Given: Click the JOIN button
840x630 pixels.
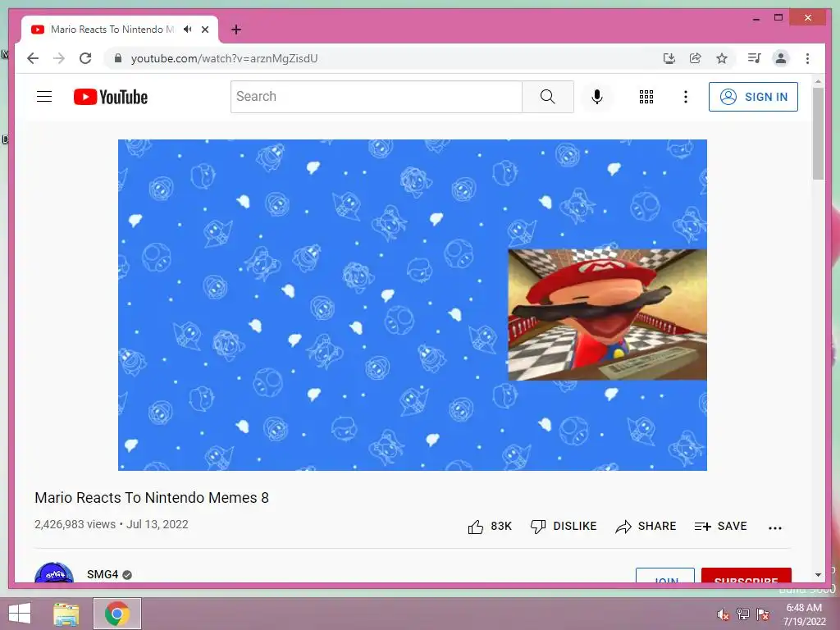Looking at the screenshot, I should [x=665, y=576].
